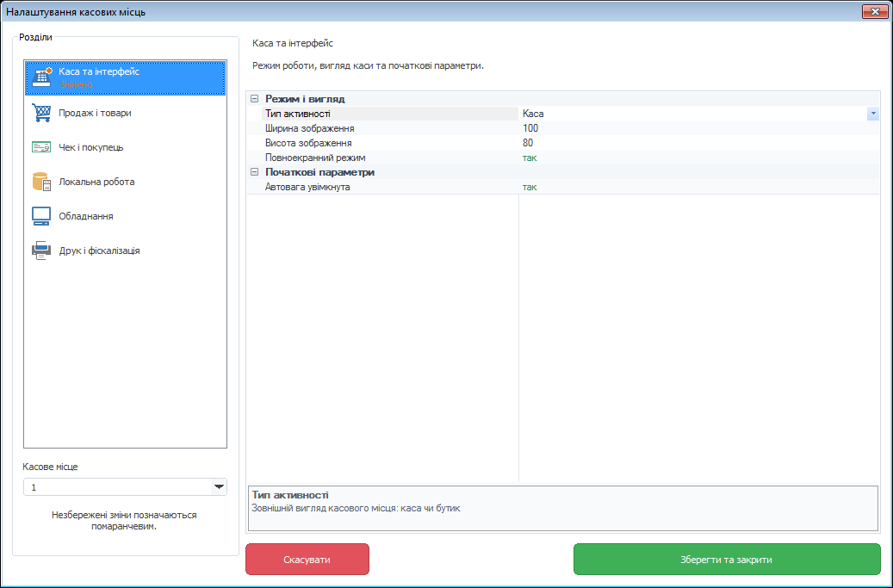Screen dimensions: 893x588
Task: Click the cash register icon for Каса та інтерфейс
Action: click(x=41, y=77)
